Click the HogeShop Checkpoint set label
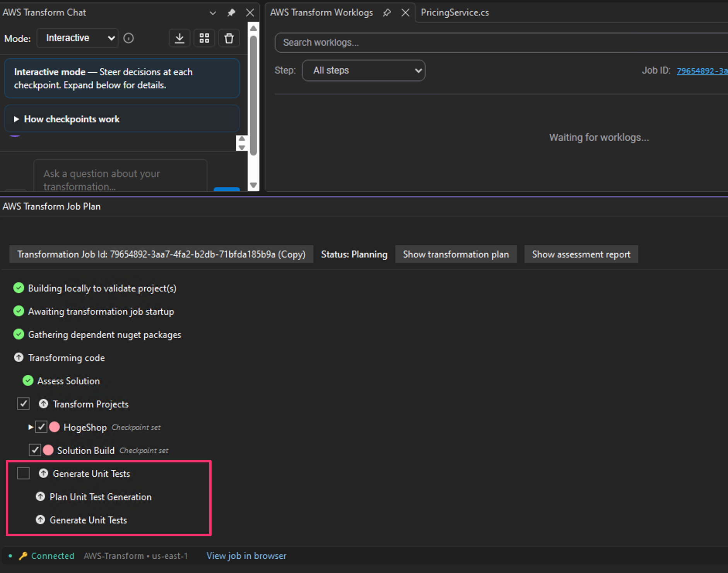The width and height of the screenshot is (728, 573). [136, 427]
